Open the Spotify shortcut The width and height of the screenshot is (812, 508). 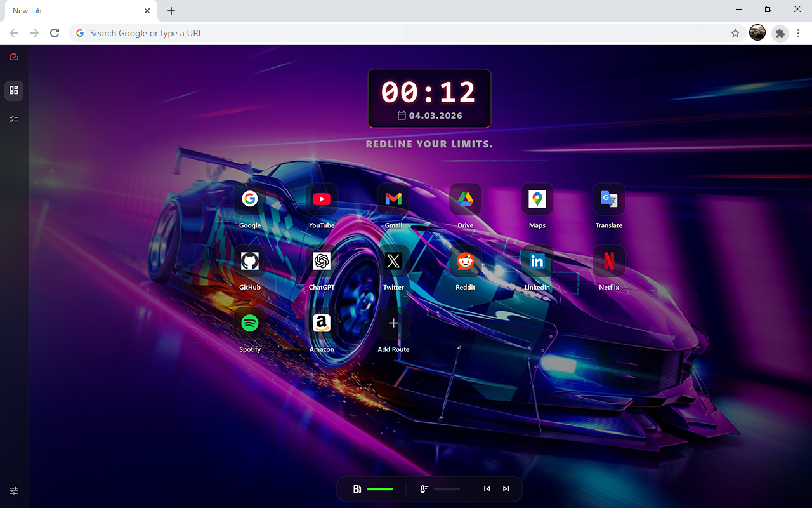click(x=250, y=323)
